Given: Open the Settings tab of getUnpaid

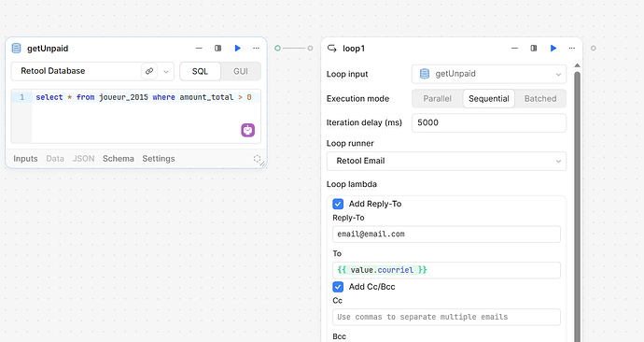Looking at the screenshot, I should click(x=159, y=159).
